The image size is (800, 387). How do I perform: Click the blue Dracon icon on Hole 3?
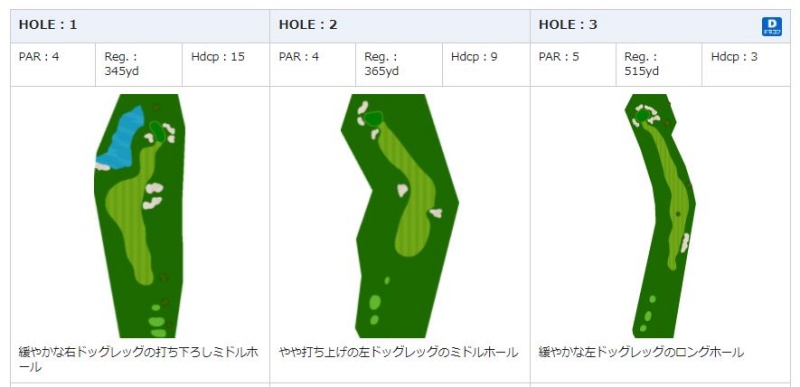771,27
